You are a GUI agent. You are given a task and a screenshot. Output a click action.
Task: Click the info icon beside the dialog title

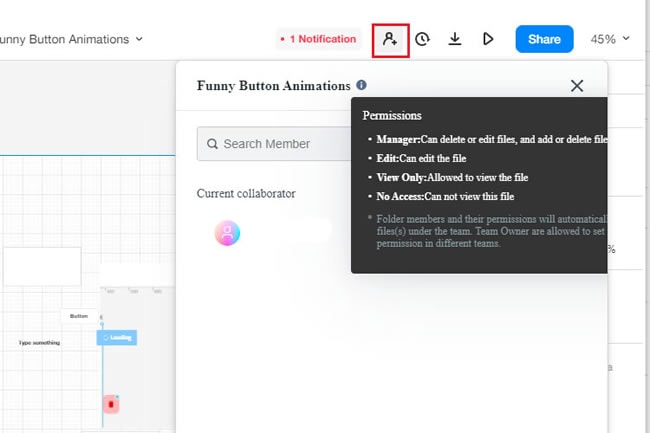click(x=361, y=86)
